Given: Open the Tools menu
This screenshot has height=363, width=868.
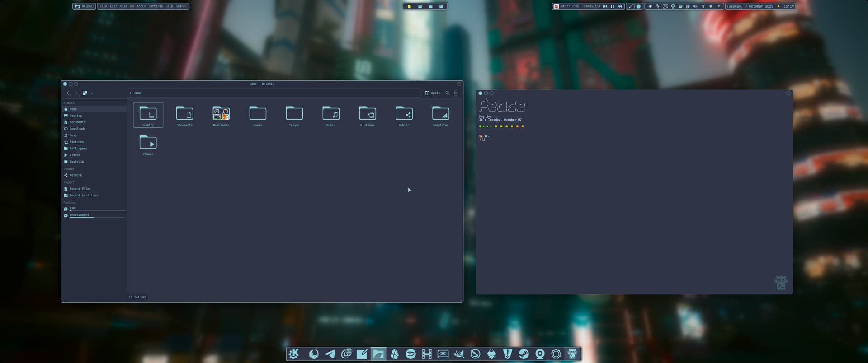Looking at the screenshot, I should tap(141, 6).
